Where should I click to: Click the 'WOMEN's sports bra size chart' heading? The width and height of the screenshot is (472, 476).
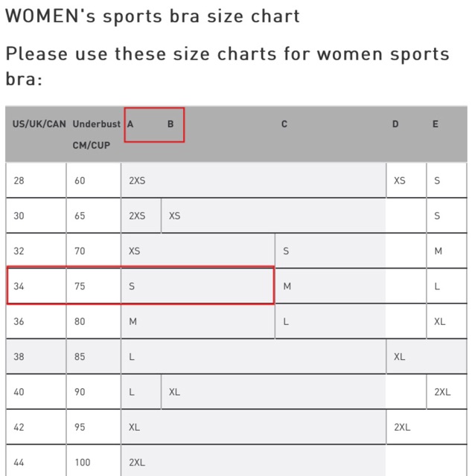pyautogui.click(x=153, y=16)
